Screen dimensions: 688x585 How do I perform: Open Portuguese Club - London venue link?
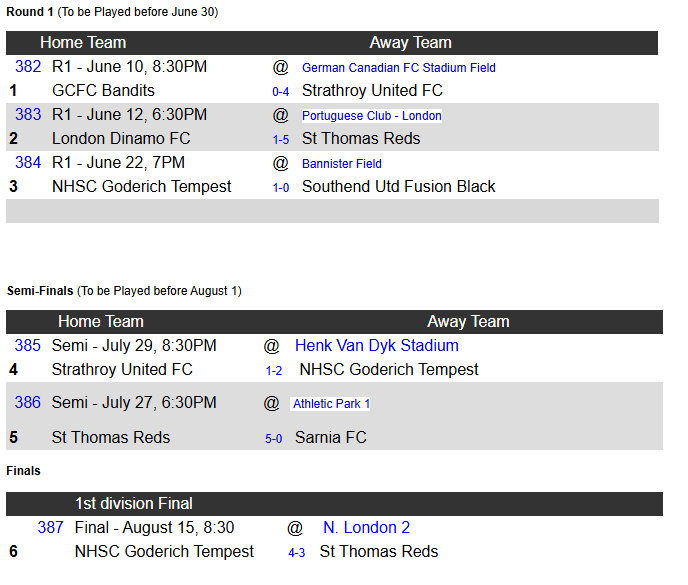tap(371, 116)
